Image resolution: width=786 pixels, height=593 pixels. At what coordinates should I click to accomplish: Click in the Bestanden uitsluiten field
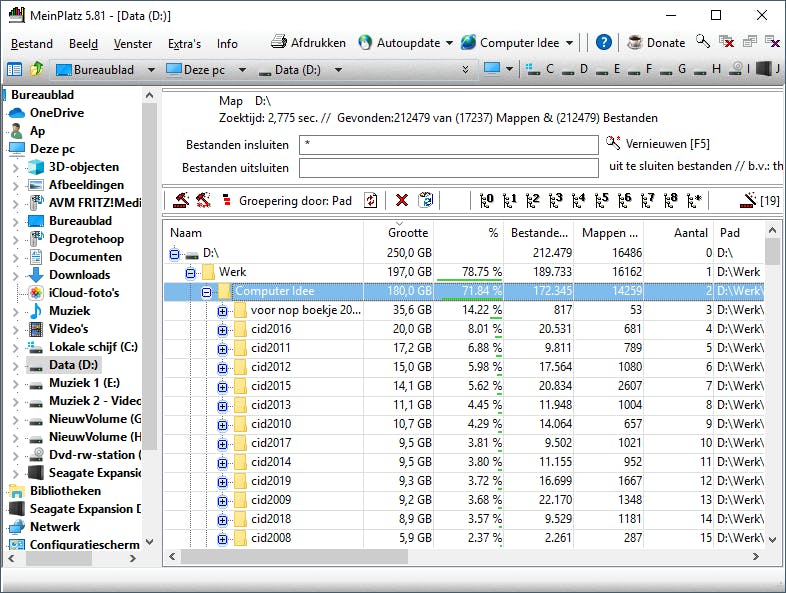point(449,168)
